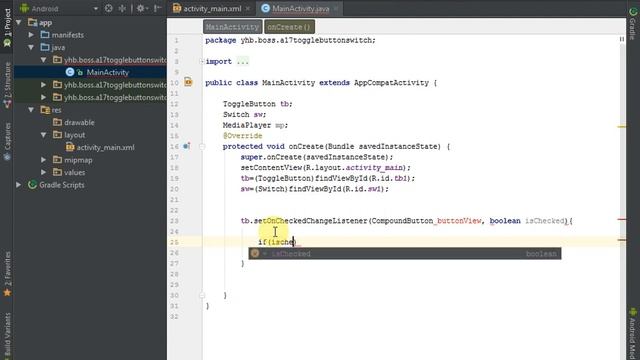640x360 pixels.
Task: Click gutter related-XML icon at line 10
Action: [188, 82]
